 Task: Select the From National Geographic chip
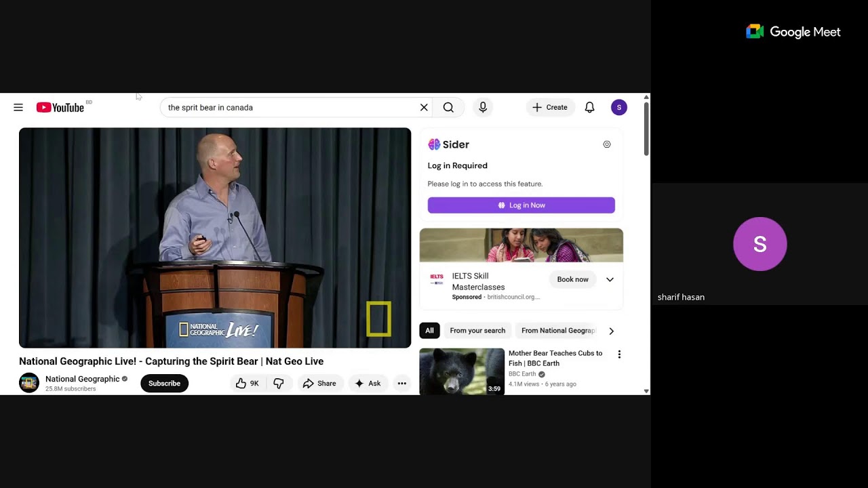557,331
